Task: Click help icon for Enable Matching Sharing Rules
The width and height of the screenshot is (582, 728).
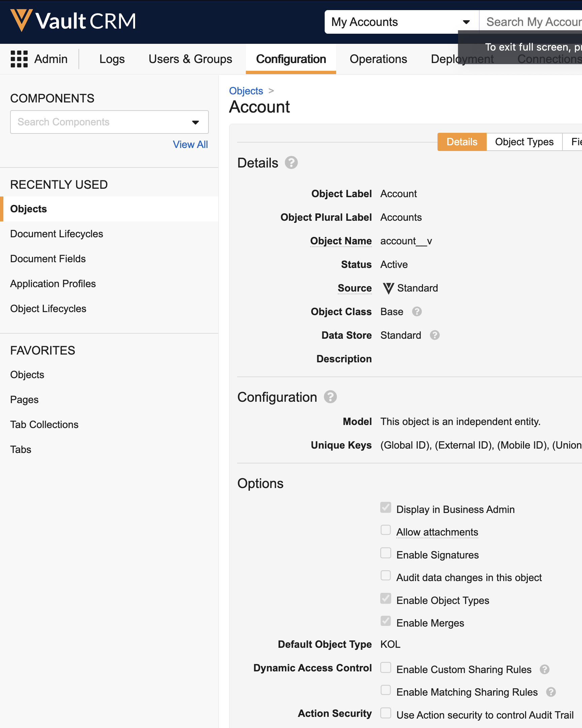Action: (x=551, y=692)
